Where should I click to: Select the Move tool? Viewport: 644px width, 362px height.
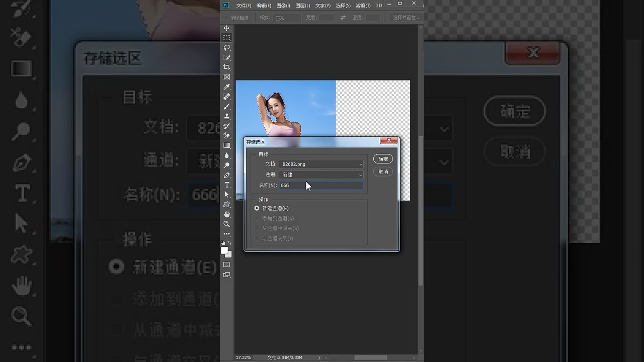tap(227, 28)
